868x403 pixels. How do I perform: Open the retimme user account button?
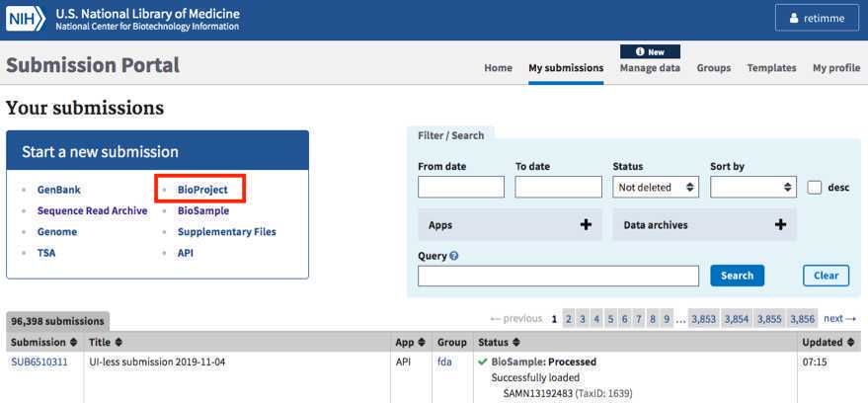pyautogui.click(x=817, y=18)
